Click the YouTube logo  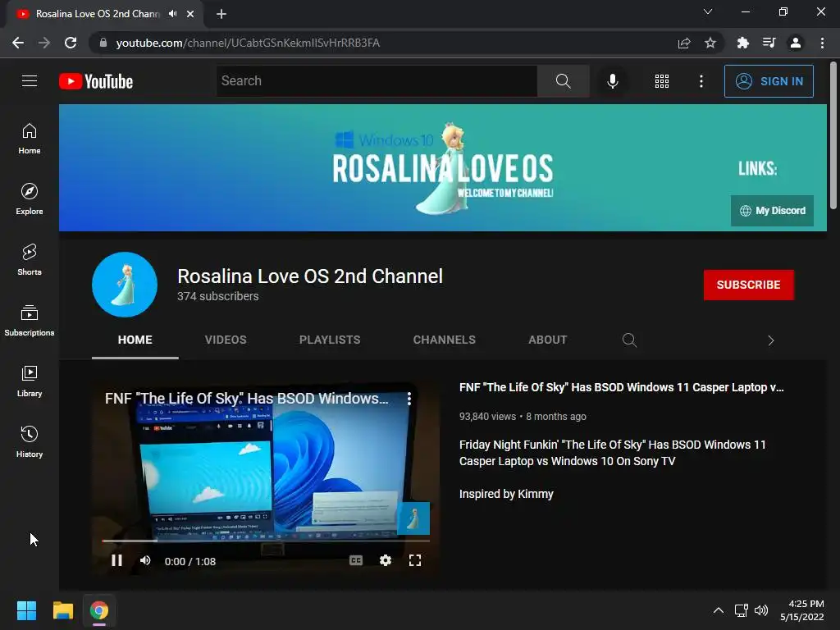coord(96,81)
